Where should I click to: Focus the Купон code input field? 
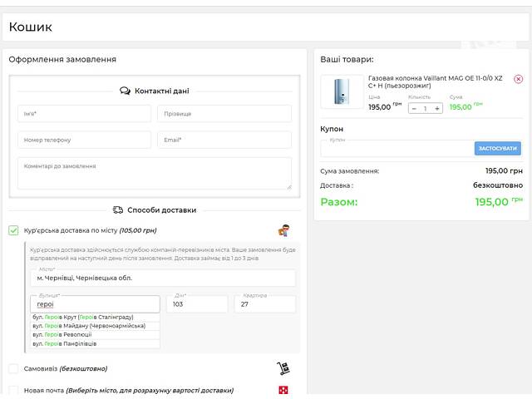pos(397,149)
